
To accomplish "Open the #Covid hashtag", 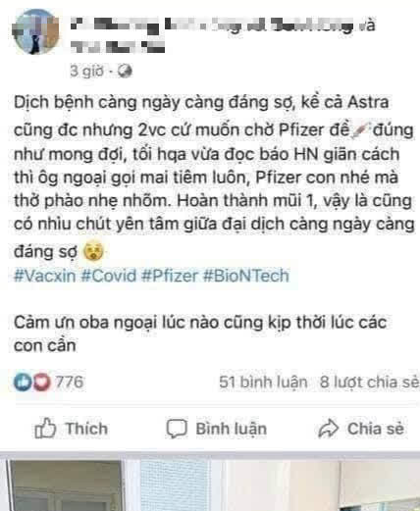I will point(109,276).
